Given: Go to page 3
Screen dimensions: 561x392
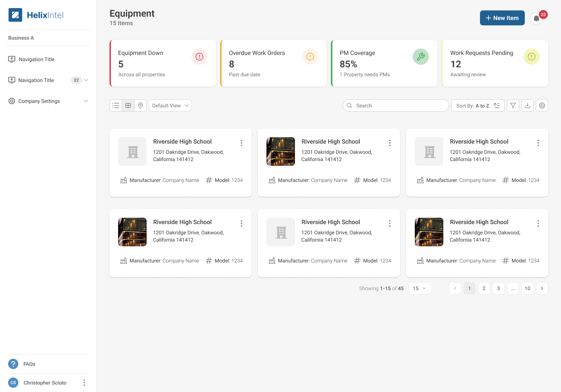Looking at the screenshot, I should pos(498,288).
